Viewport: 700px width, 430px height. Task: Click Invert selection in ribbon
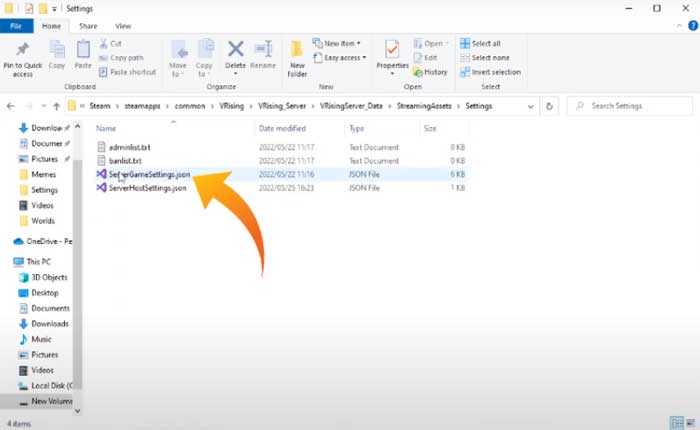(x=490, y=72)
